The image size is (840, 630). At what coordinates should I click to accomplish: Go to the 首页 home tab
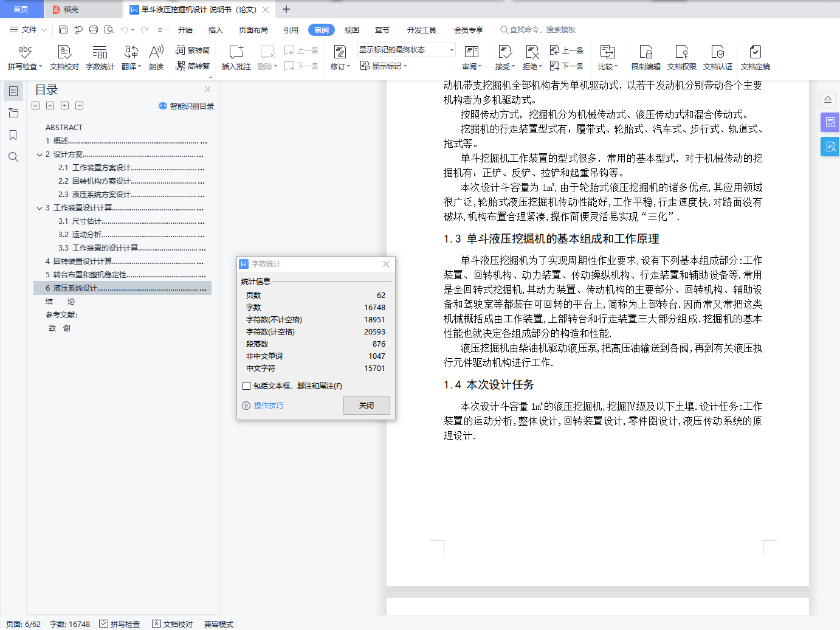(21, 9)
